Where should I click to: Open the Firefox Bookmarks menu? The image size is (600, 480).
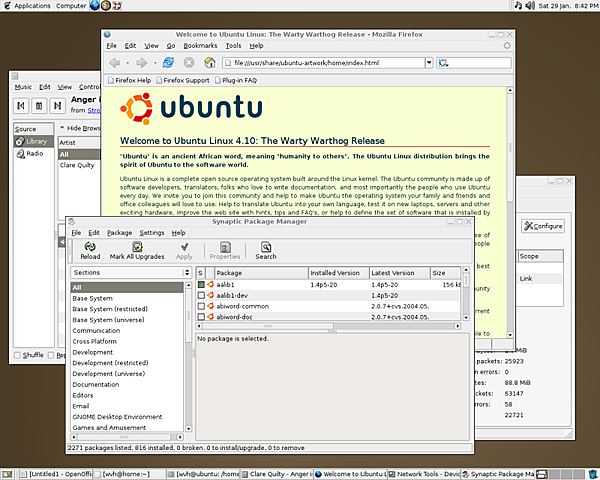click(x=200, y=46)
